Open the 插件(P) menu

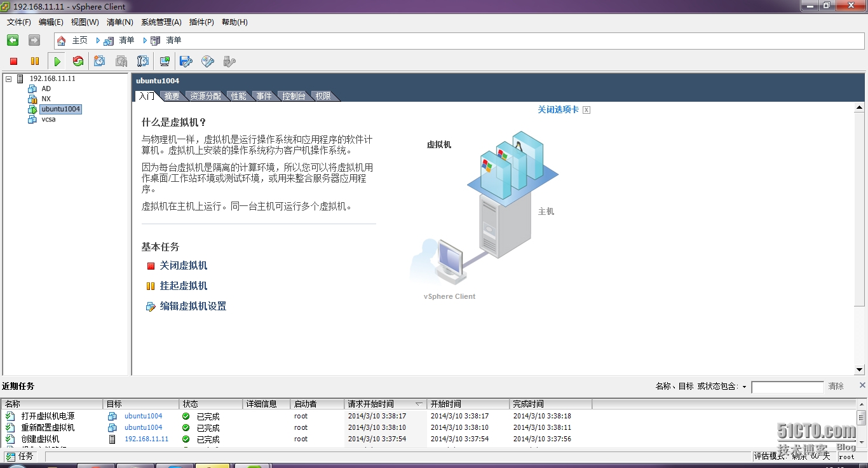coord(201,22)
